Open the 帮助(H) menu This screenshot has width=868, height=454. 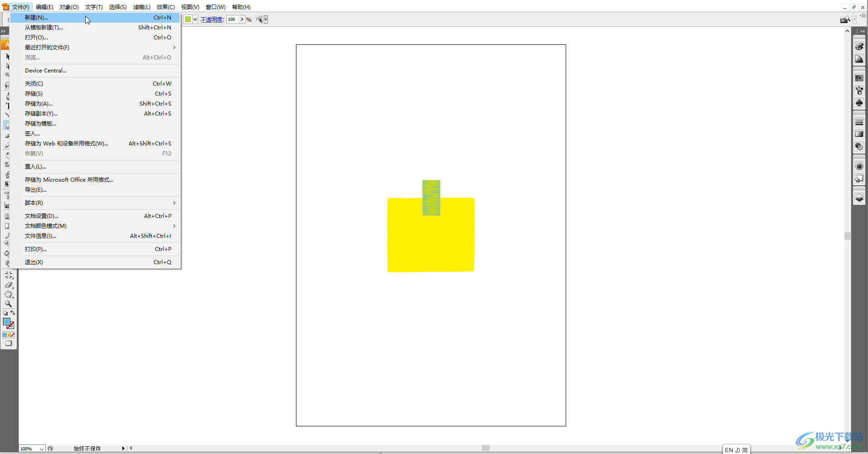coord(241,7)
